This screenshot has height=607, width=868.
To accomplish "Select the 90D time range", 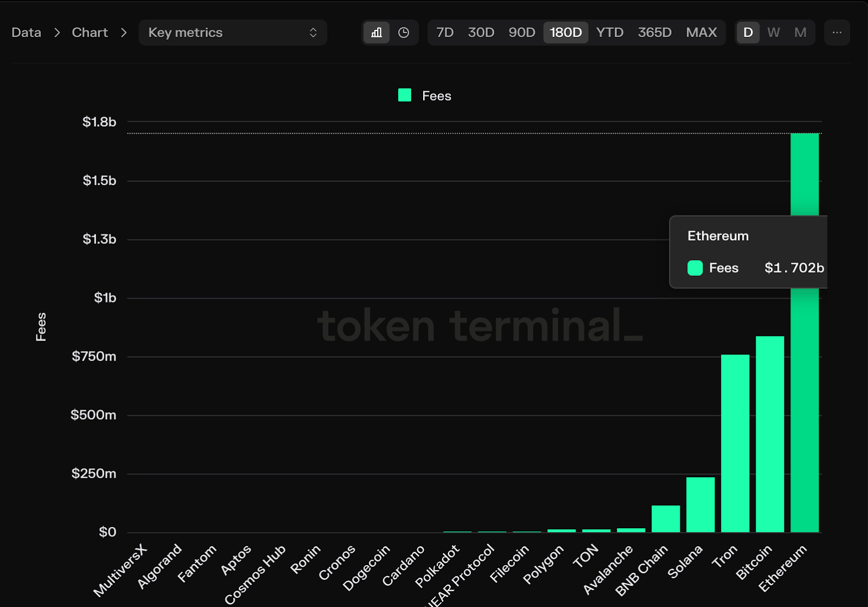I will click(522, 33).
